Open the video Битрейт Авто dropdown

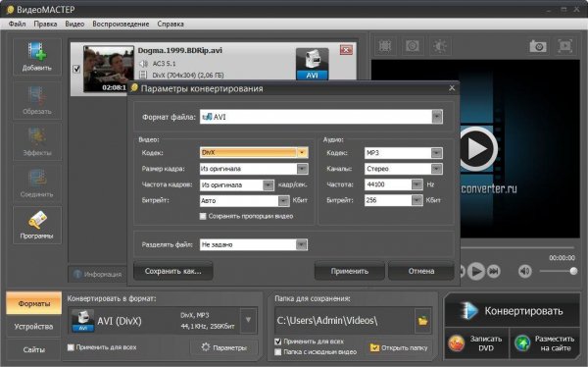click(283, 200)
